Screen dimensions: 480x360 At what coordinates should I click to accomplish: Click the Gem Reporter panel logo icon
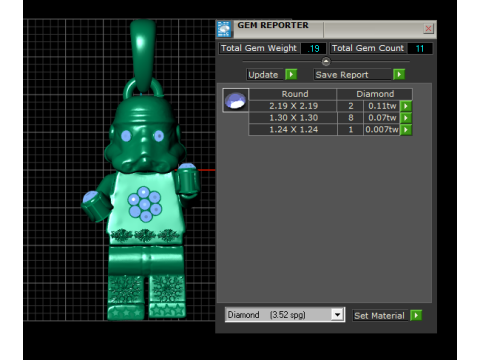point(224,29)
